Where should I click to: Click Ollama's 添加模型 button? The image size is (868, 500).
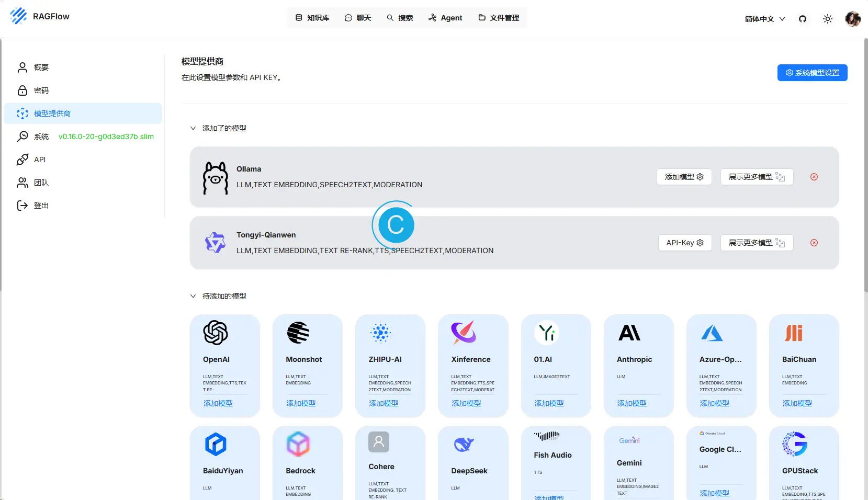(684, 177)
